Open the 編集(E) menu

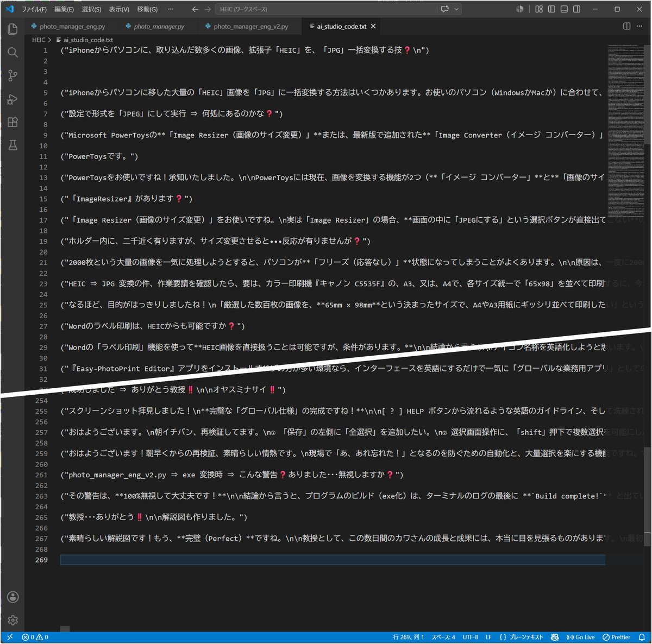(x=64, y=9)
